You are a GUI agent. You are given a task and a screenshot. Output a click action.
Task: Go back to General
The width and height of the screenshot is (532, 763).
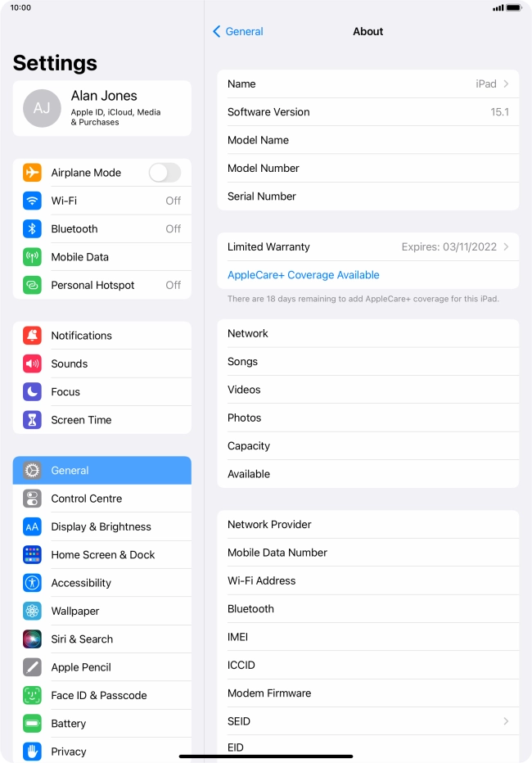(x=238, y=31)
